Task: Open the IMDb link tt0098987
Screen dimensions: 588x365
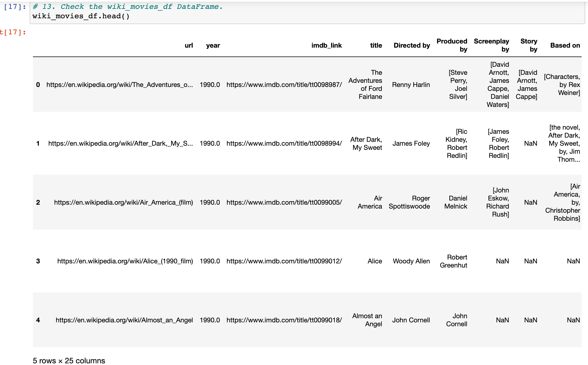Action: [x=284, y=85]
